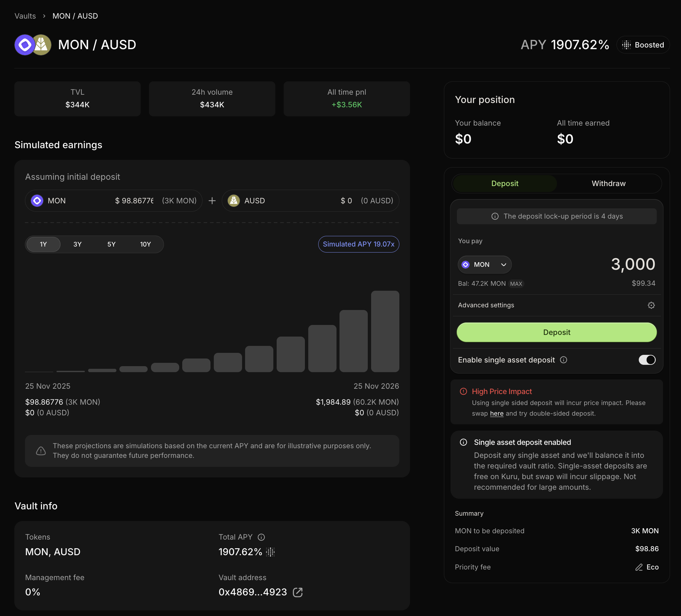Click the MON/AUSD token pair logo
The image size is (681, 616).
[x=33, y=45]
